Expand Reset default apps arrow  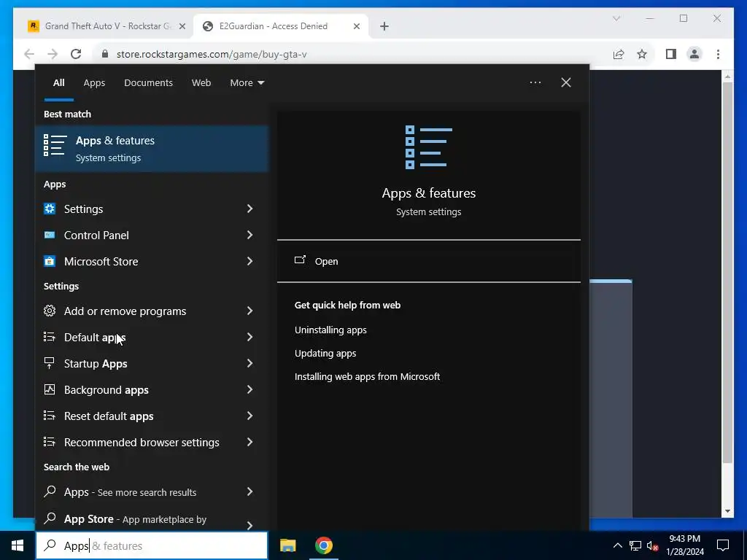[x=249, y=415]
